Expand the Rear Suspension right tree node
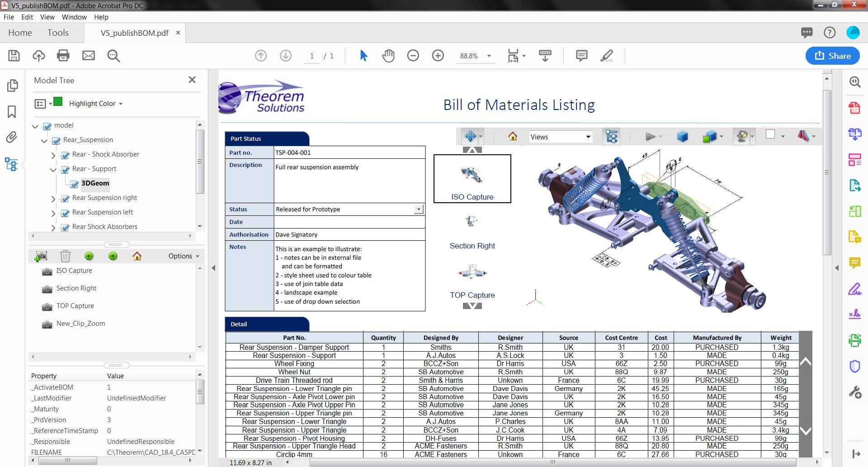 pyautogui.click(x=53, y=199)
